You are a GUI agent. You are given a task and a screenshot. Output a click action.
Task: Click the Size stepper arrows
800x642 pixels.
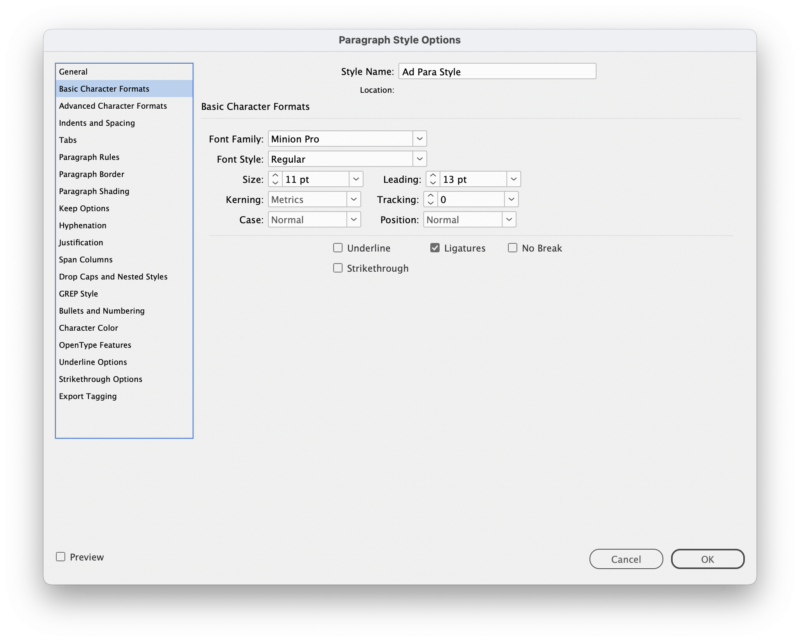[x=276, y=179]
